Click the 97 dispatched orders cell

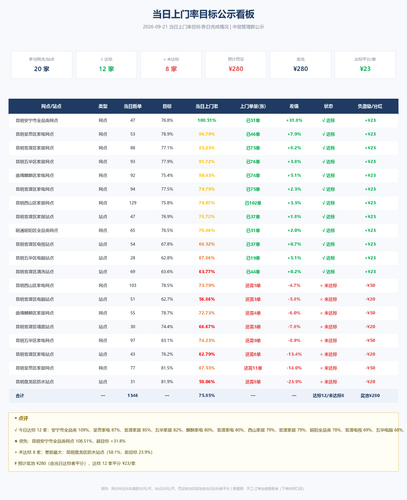[133, 340]
